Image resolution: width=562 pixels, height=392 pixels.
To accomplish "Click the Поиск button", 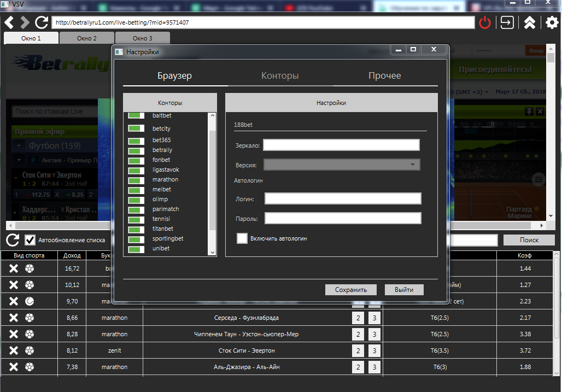I will tap(529, 239).
